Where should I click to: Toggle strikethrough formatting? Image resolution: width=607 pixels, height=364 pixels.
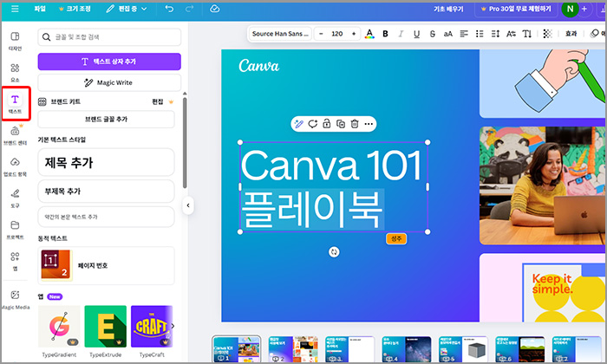(x=433, y=34)
